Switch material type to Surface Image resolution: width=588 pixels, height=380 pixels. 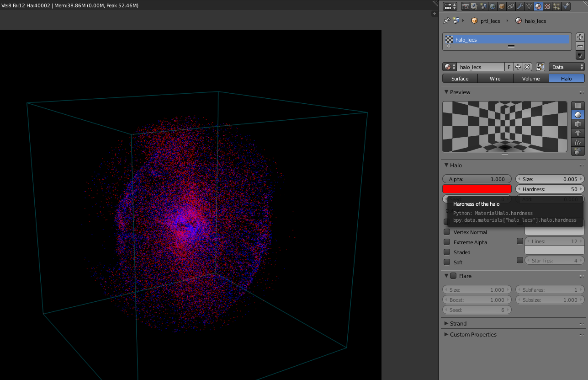(460, 79)
